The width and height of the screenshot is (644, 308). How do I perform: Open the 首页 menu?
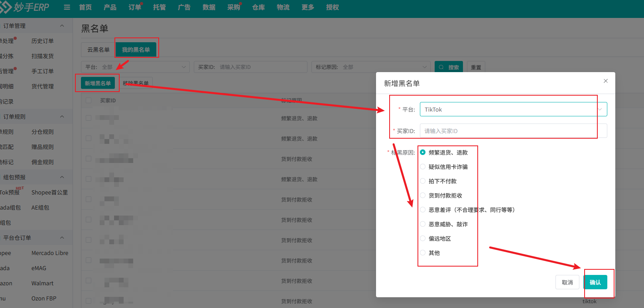tap(85, 7)
